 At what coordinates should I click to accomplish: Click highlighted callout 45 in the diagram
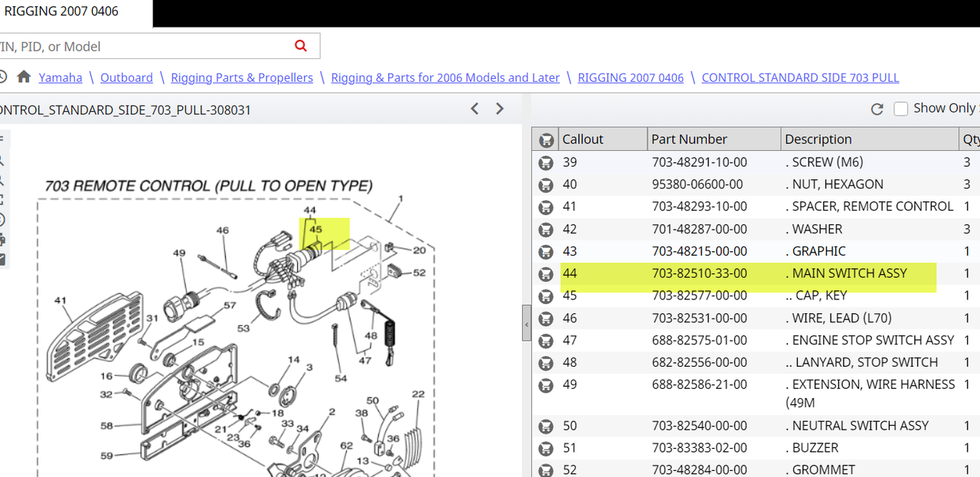[315, 229]
